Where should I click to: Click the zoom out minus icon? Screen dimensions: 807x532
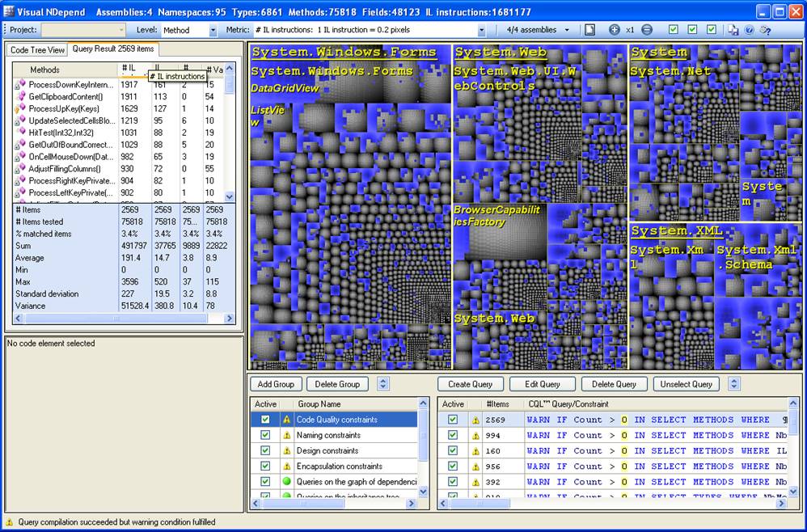pos(647,30)
